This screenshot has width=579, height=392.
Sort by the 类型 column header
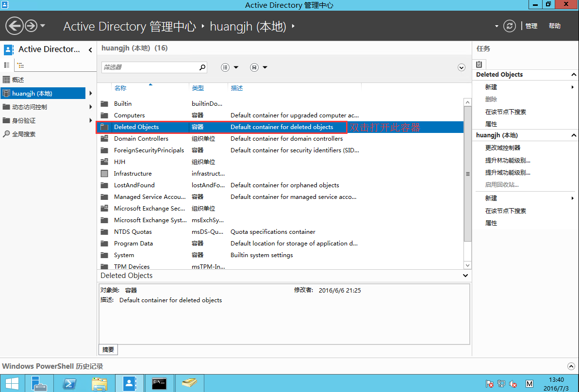pos(198,88)
